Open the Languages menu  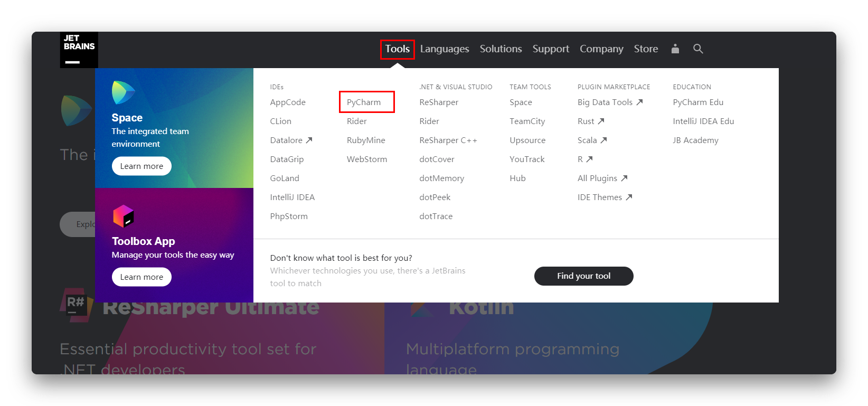pyautogui.click(x=445, y=49)
